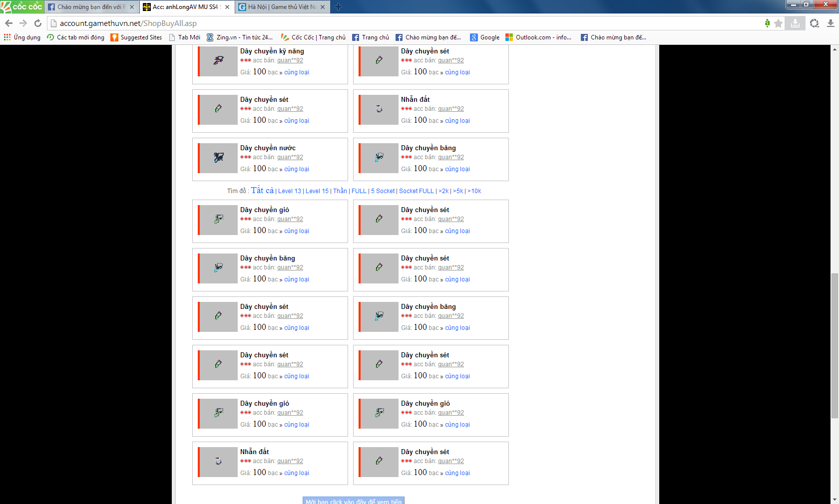Filter items by Thần
Screen dimensions: 839x504
click(x=340, y=191)
